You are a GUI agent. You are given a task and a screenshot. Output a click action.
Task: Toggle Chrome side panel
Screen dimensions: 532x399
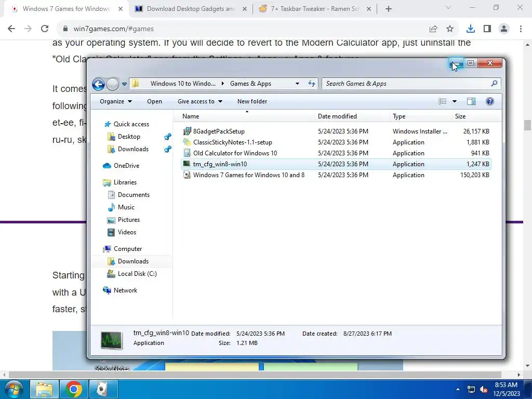487,29
